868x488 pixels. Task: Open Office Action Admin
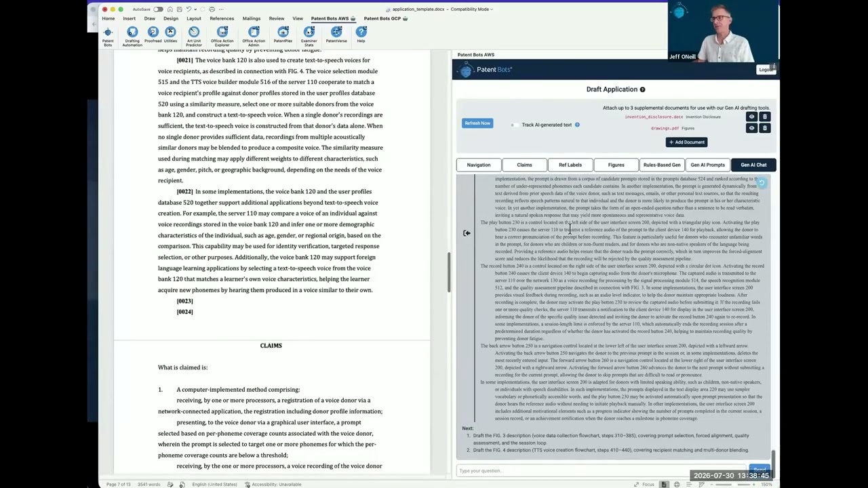click(254, 36)
